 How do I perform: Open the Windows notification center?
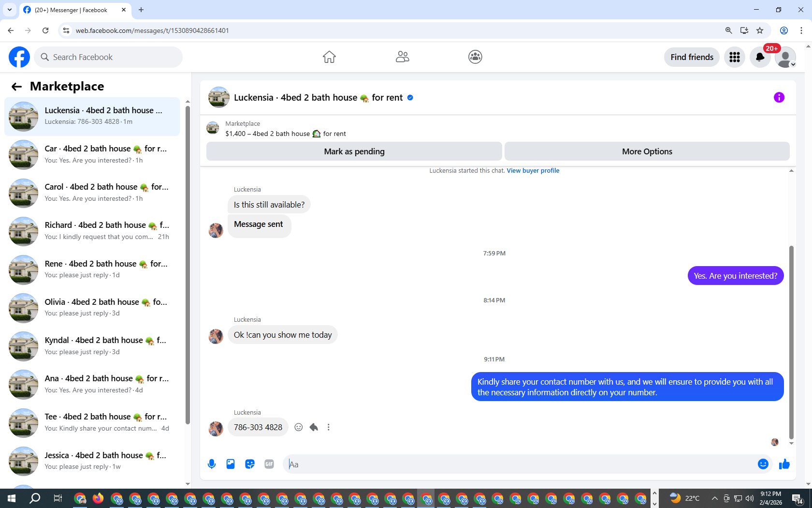tap(797, 498)
